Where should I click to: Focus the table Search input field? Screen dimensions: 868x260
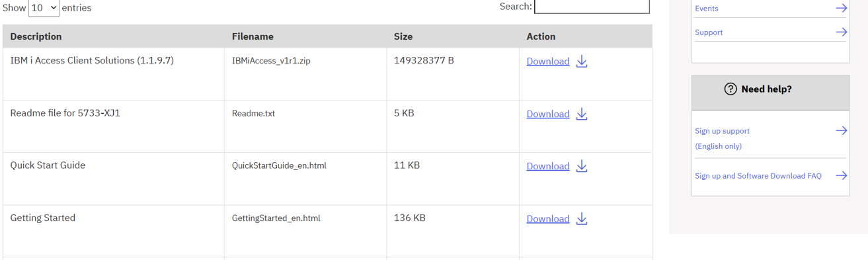592,7
